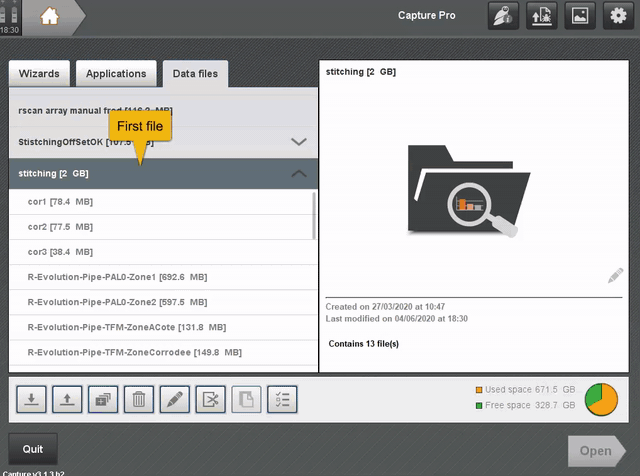This screenshot has width=640, height=476.
Task: Switch to the Applications tab
Action: coord(116,73)
